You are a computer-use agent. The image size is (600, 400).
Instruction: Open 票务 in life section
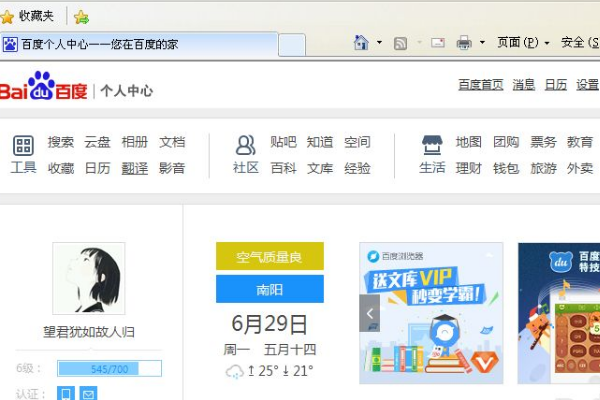[x=543, y=142]
